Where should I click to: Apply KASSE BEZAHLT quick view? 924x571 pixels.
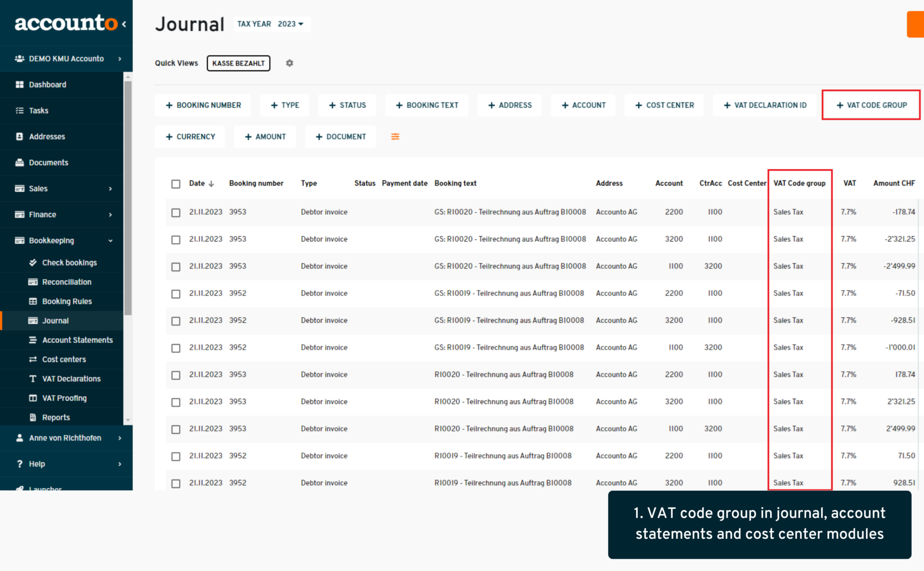point(239,63)
